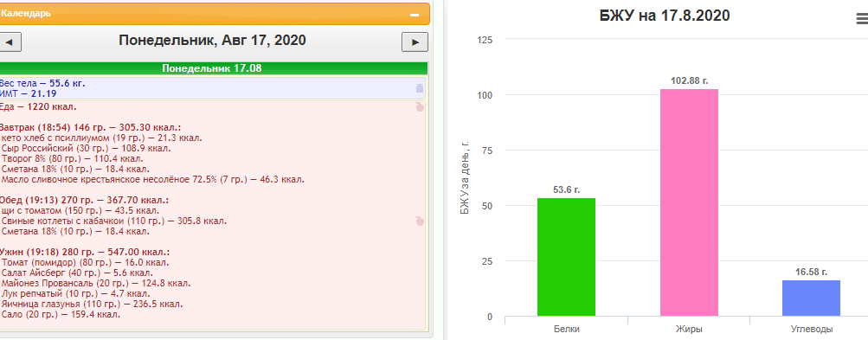
Task: Click the Углеводы axis label
Action: click(x=811, y=330)
